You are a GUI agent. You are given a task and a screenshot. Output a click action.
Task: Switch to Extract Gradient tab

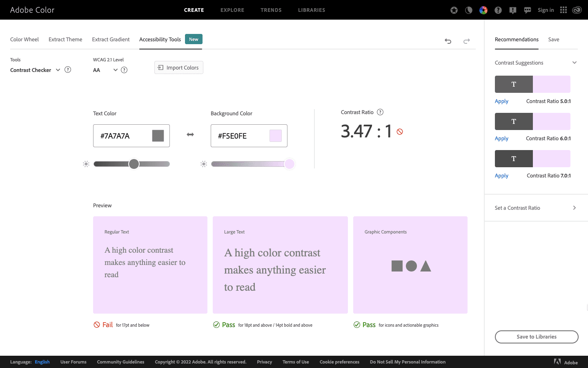click(x=111, y=39)
